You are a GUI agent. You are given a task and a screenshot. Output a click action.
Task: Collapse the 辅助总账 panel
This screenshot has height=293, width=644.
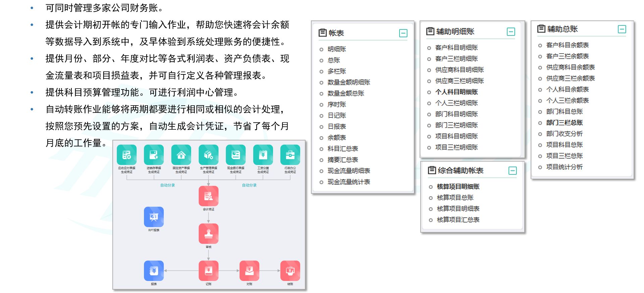[x=622, y=30]
